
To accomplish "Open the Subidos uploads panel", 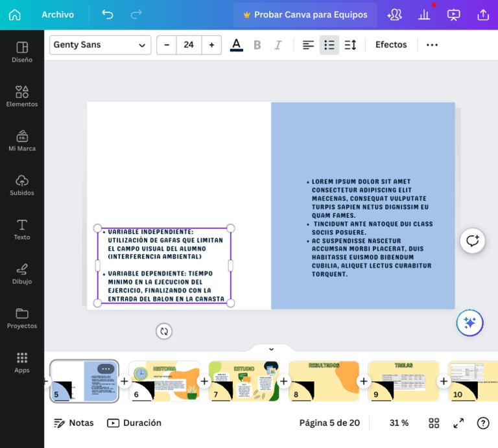I will coord(22,185).
